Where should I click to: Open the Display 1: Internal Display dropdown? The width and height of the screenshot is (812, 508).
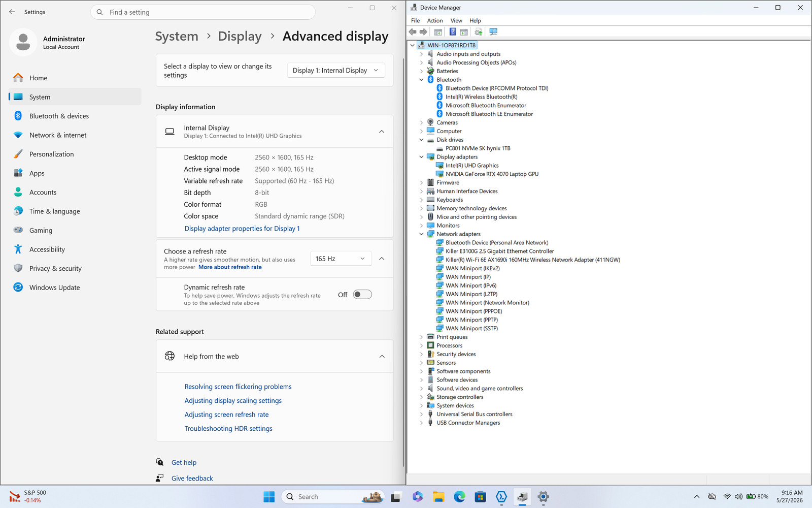[x=336, y=70]
